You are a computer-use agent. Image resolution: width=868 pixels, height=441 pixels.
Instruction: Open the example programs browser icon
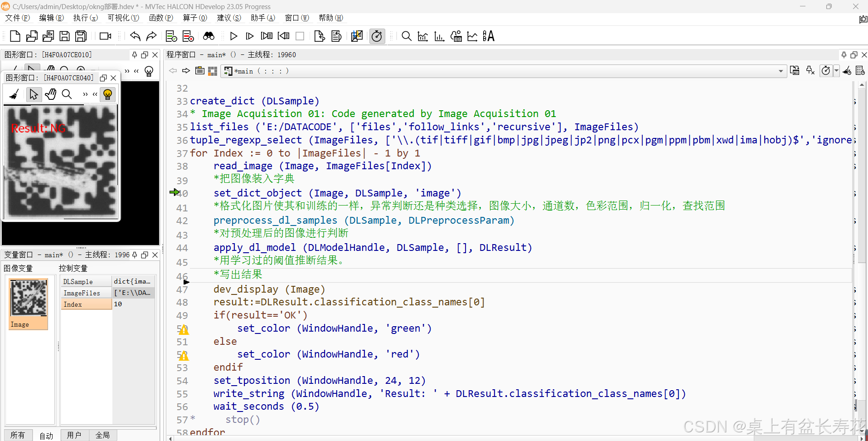pos(48,36)
